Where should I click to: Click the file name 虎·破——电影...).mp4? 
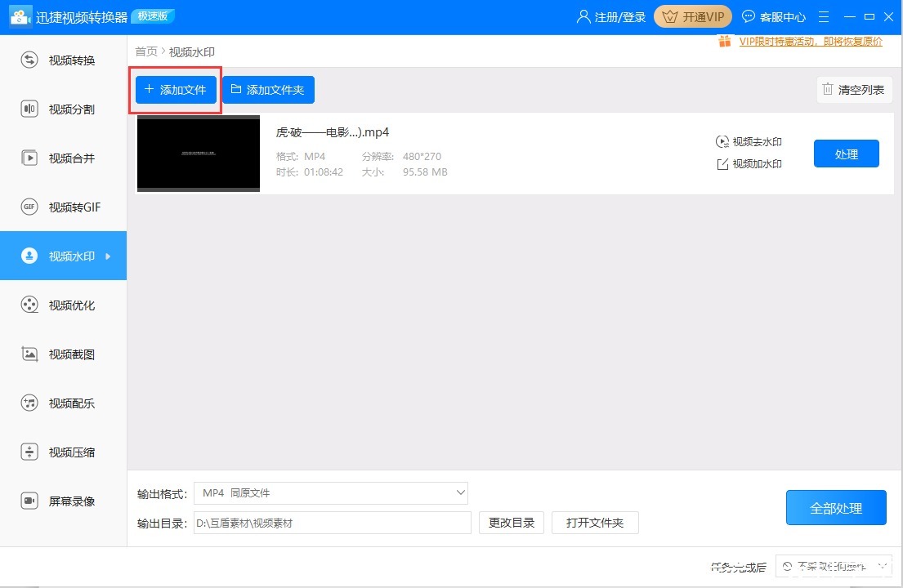(333, 132)
